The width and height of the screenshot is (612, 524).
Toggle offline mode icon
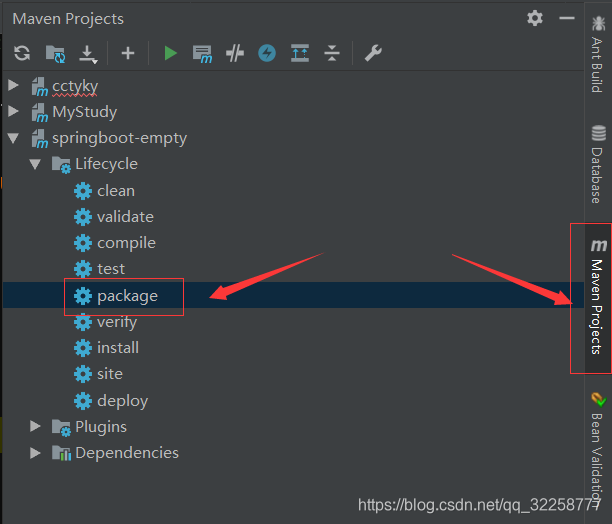[x=235, y=53]
